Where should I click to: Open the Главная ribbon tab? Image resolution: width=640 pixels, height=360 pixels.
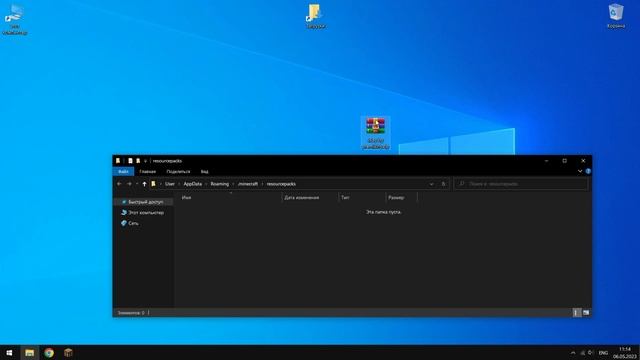[147, 172]
